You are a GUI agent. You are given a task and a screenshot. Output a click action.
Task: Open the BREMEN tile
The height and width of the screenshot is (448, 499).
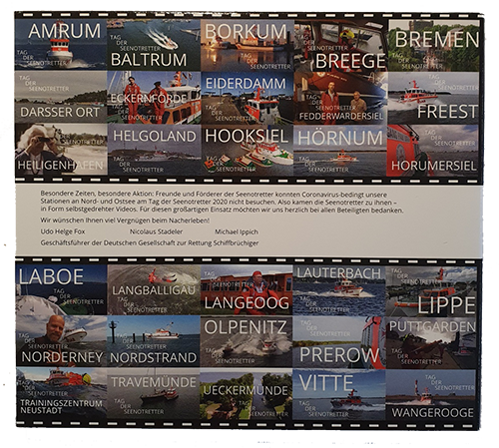[x=434, y=46]
